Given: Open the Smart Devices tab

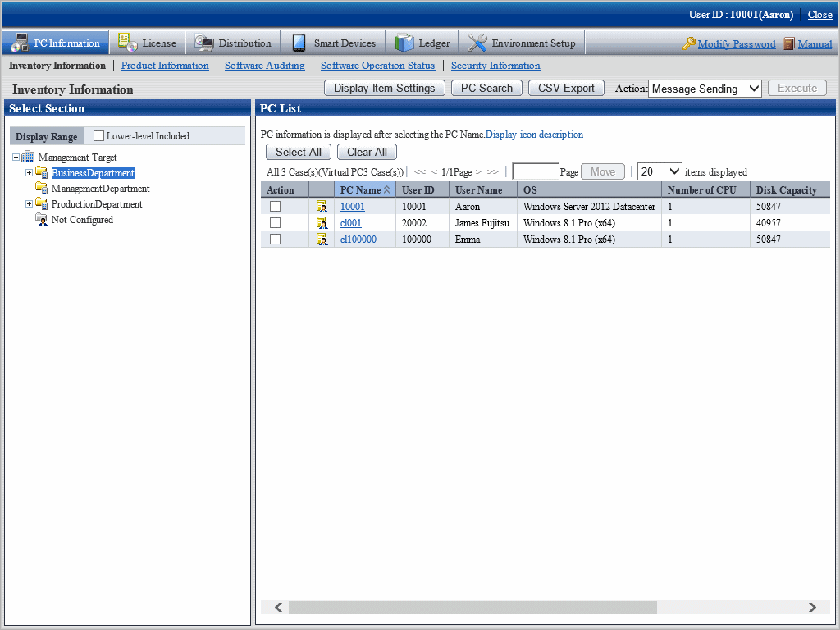Looking at the screenshot, I should point(334,43).
